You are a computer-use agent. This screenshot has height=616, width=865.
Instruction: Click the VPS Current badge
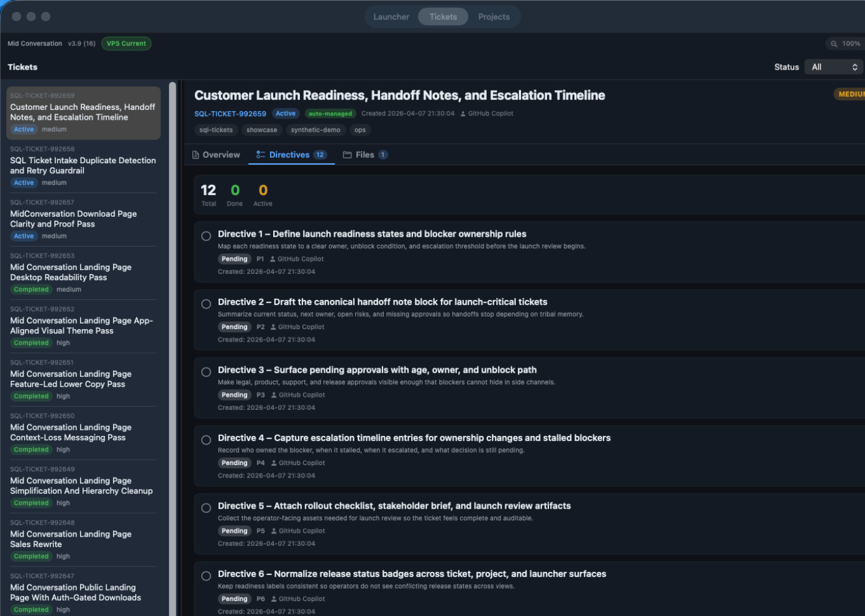tap(126, 43)
